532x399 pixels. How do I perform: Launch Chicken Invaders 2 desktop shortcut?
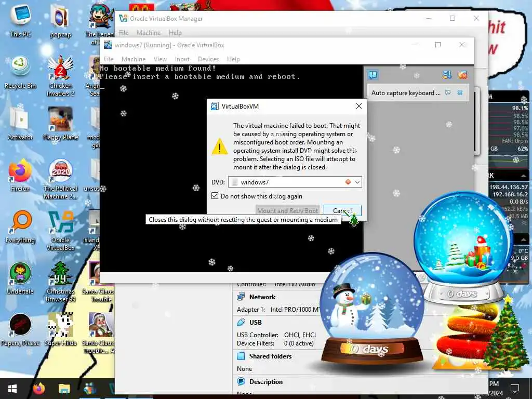pyautogui.click(x=60, y=76)
